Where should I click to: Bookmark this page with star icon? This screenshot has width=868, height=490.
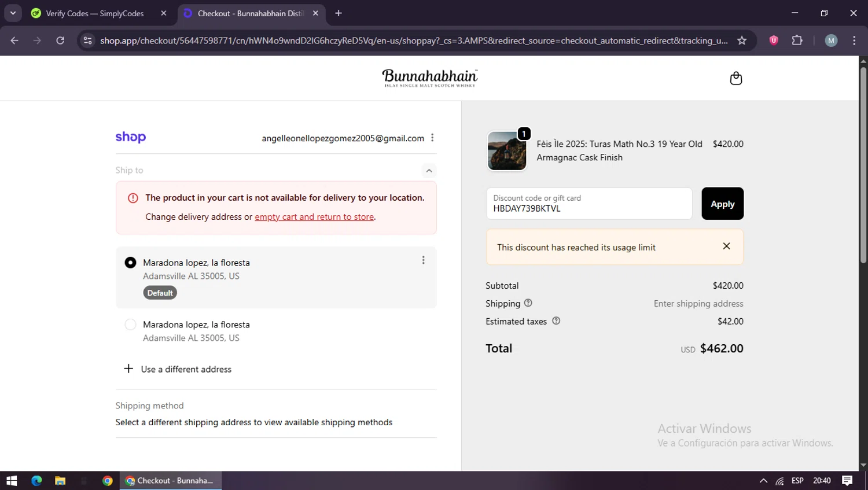742,40
